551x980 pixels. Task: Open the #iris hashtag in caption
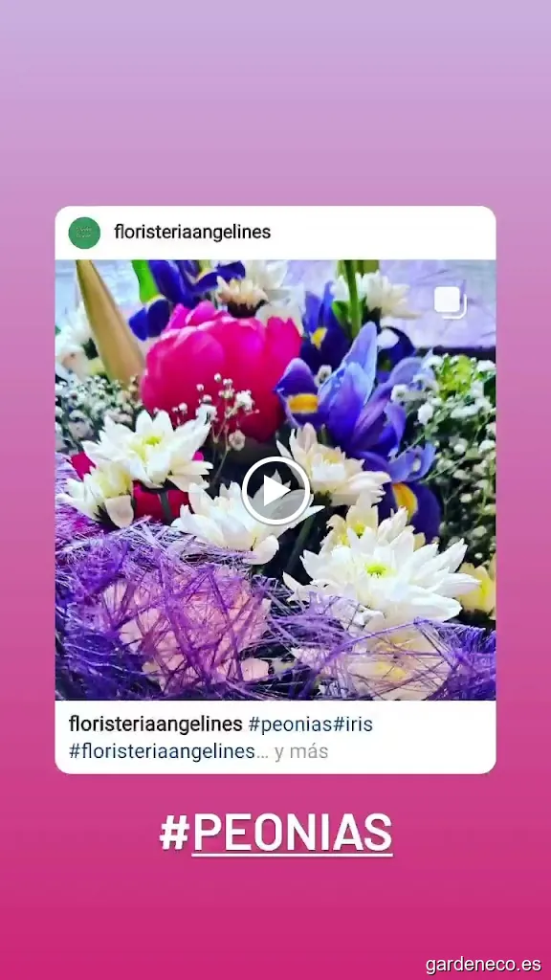click(x=352, y=724)
